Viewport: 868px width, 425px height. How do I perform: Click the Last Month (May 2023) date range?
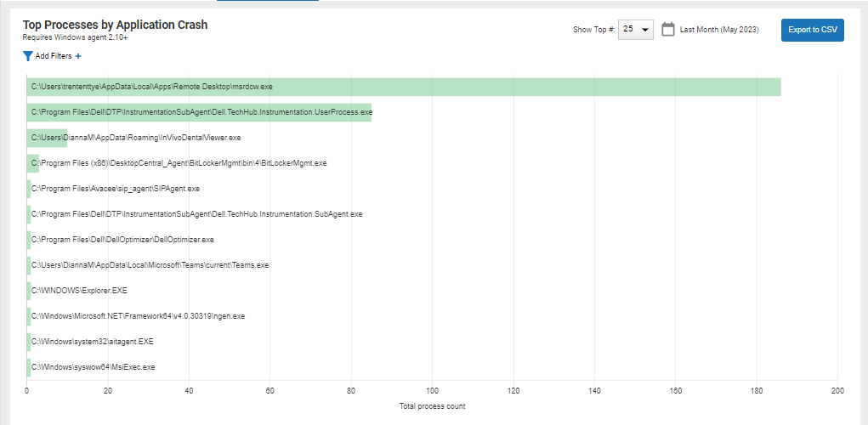719,30
